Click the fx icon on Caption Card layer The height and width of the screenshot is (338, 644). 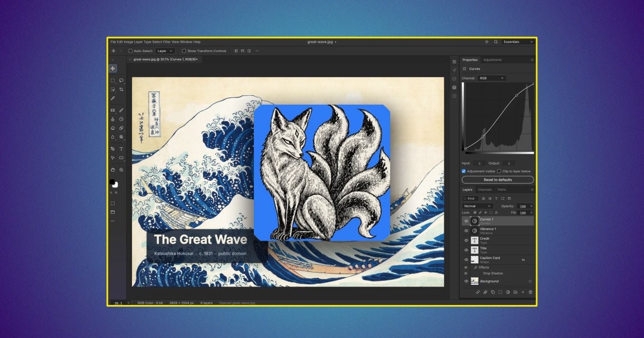(523, 260)
